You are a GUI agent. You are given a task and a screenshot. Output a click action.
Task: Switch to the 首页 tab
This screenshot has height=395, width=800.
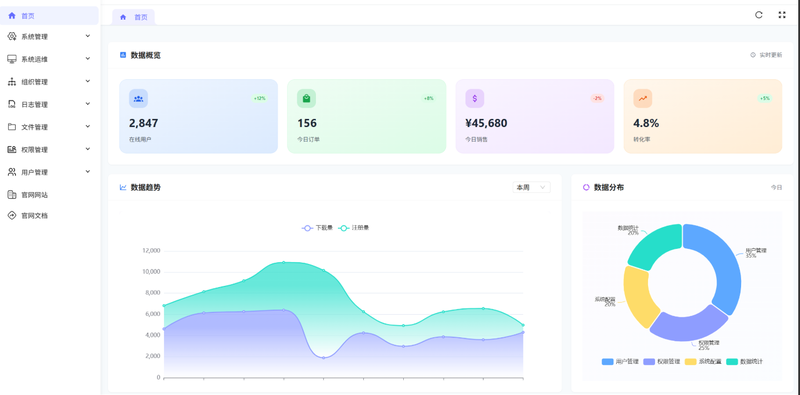tap(133, 17)
